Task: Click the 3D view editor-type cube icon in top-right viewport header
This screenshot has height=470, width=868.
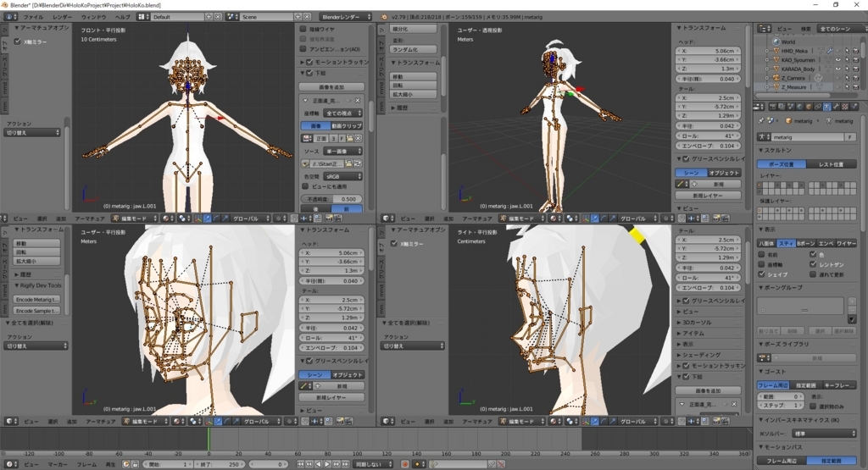Action: tap(387, 218)
